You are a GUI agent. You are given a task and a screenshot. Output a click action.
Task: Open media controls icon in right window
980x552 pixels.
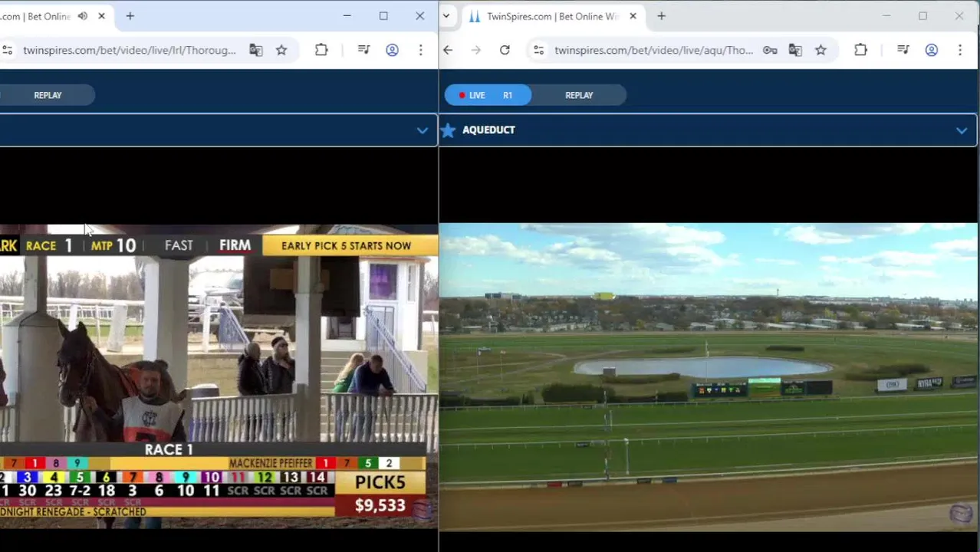click(x=903, y=50)
